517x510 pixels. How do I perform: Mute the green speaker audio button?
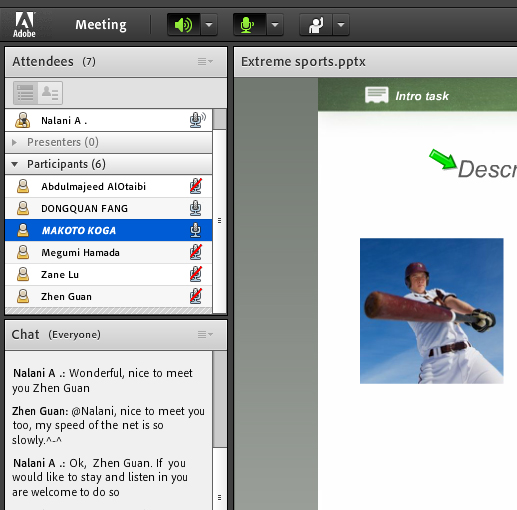click(184, 25)
